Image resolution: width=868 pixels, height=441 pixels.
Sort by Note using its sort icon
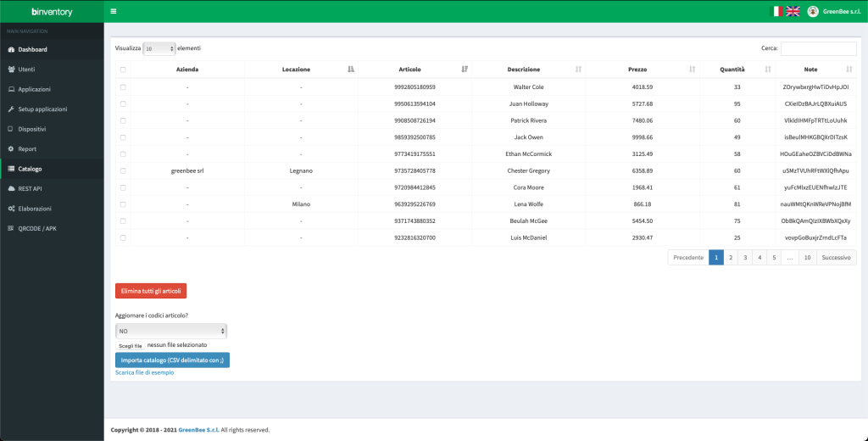[849, 70]
